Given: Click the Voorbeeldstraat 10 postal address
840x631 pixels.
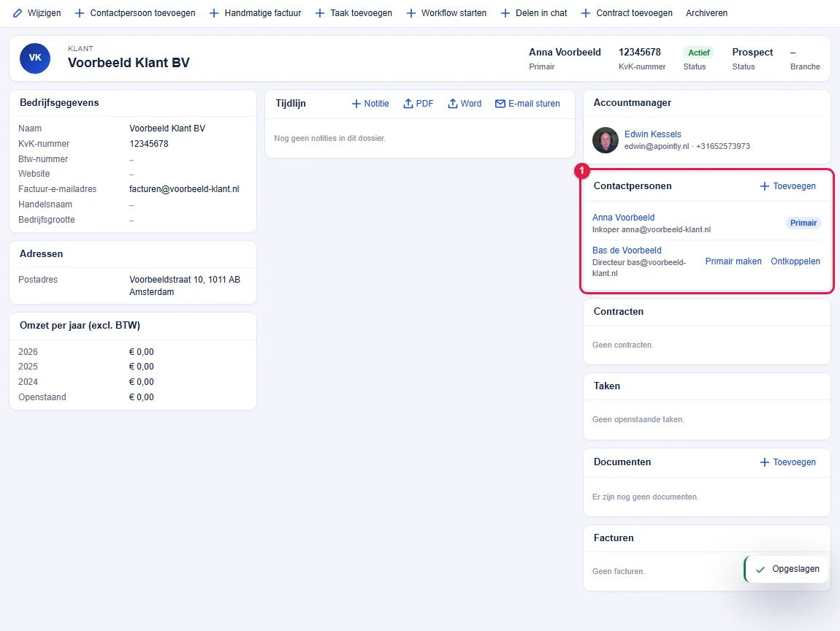Looking at the screenshot, I should point(185,286).
